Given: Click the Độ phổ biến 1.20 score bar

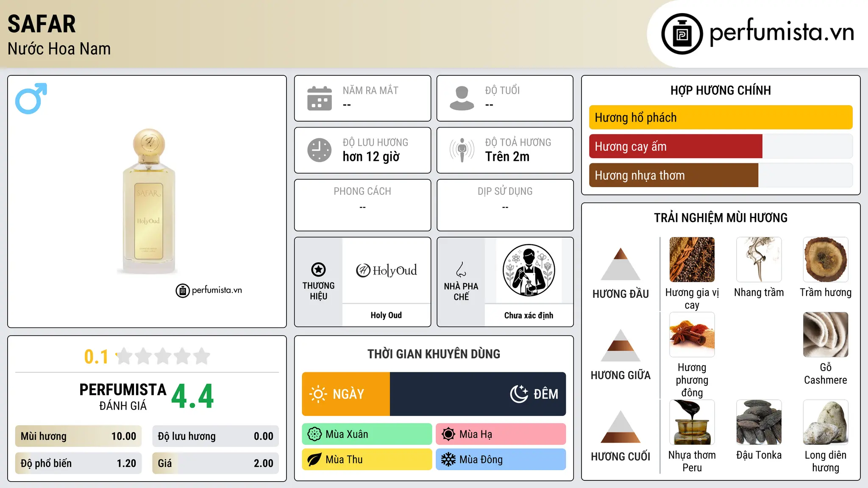Looking at the screenshot, I should (x=78, y=463).
